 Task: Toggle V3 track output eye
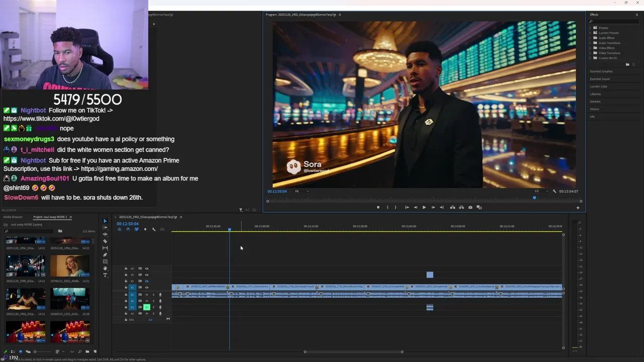[147, 275]
